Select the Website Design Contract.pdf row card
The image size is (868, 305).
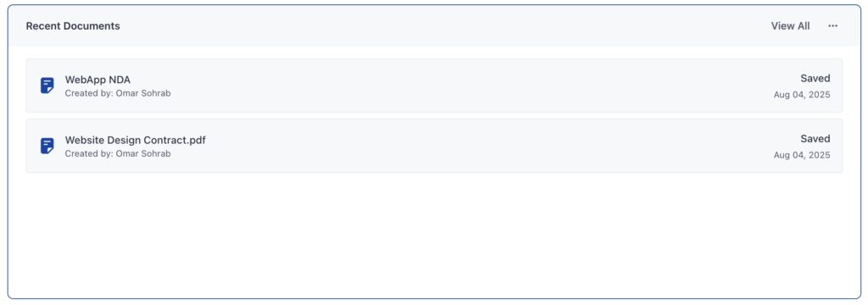[x=434, y=146]
